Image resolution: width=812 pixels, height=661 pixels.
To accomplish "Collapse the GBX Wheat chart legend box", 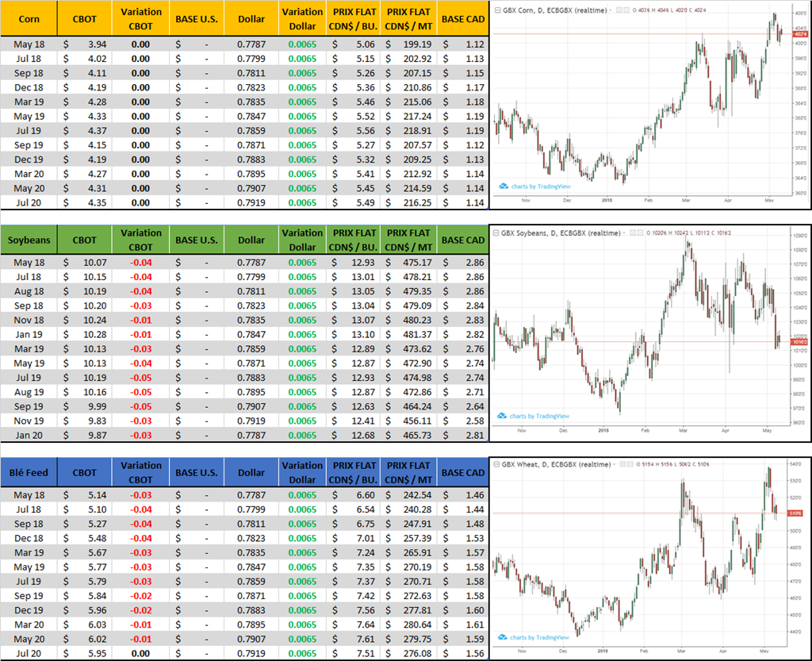I will point(496,464).
